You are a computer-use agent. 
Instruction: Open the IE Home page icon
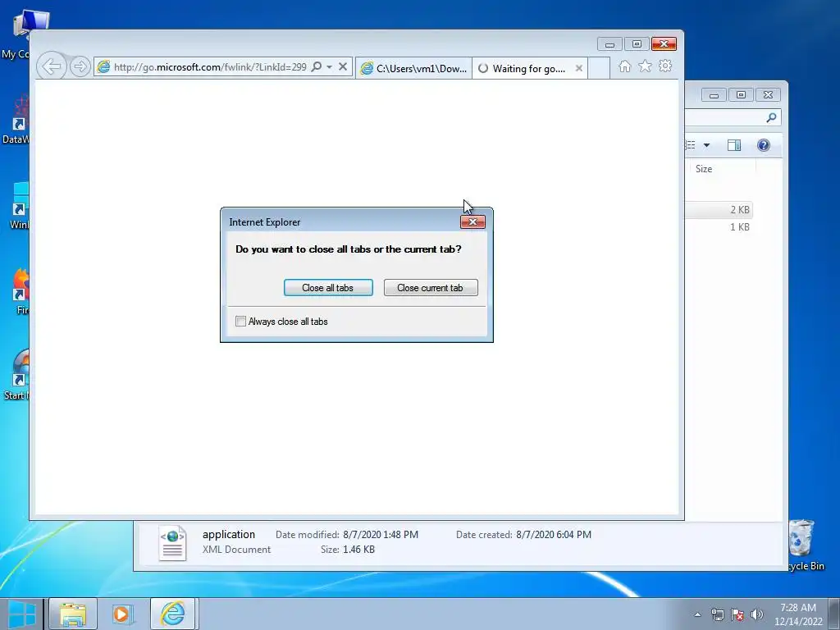pos(624,66)
